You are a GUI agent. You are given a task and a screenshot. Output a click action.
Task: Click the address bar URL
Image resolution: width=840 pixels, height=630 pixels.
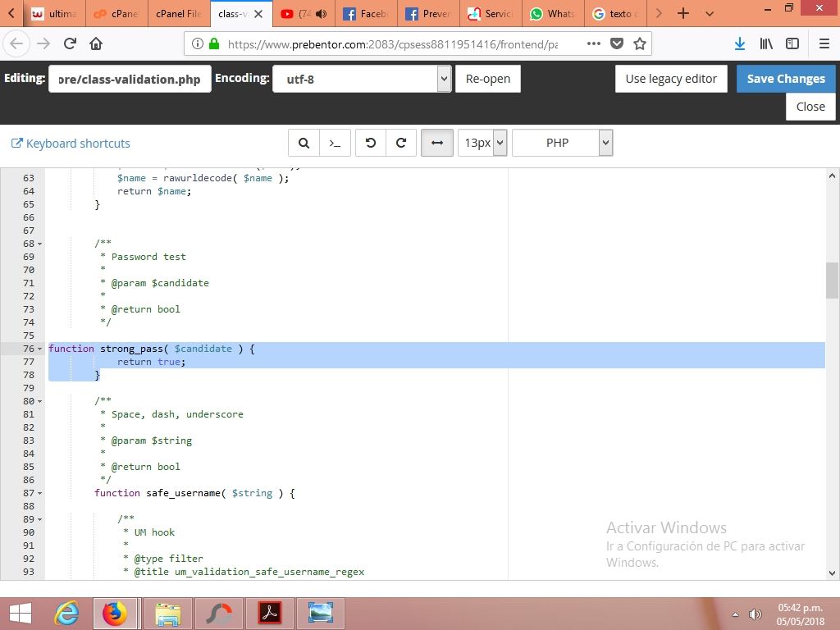point(393,44)
